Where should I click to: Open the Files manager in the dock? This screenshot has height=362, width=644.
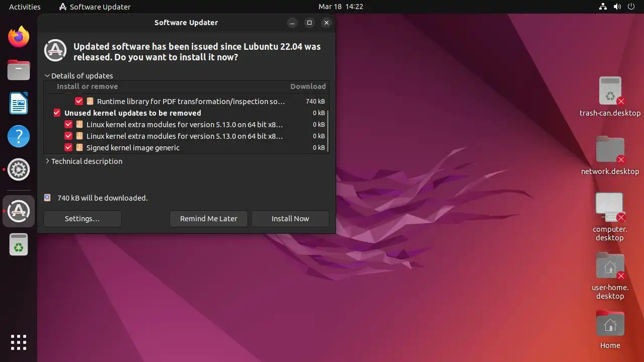[x=19, y=70]
